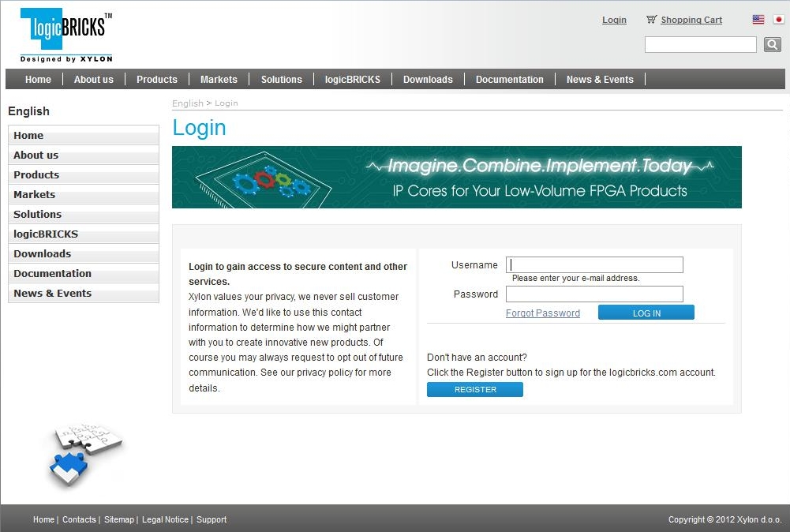Open Solutions in the top navigation bar
The width and height of the screenshot is (790, 532).
click(x=281, y=79)
